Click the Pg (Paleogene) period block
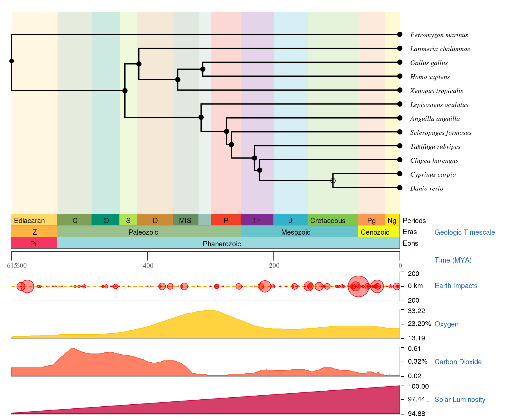Image resolution: width=523 pixels, height=420 pixels. coord(372,220)
